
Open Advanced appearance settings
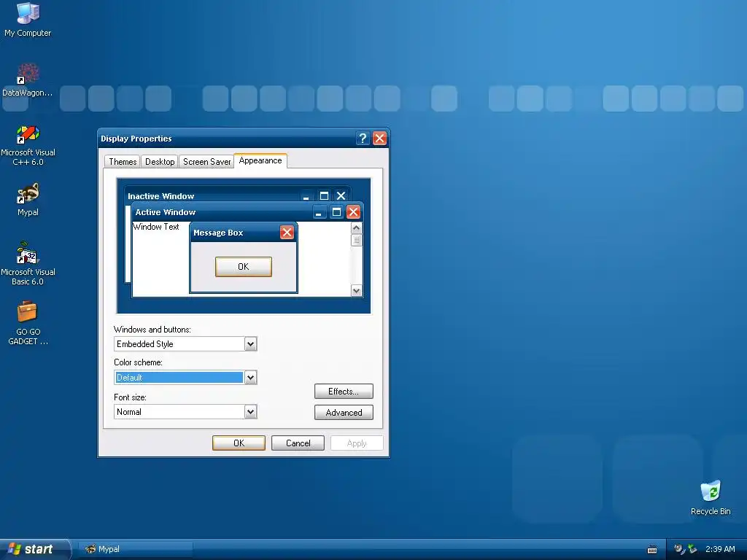tap(344, 413)
